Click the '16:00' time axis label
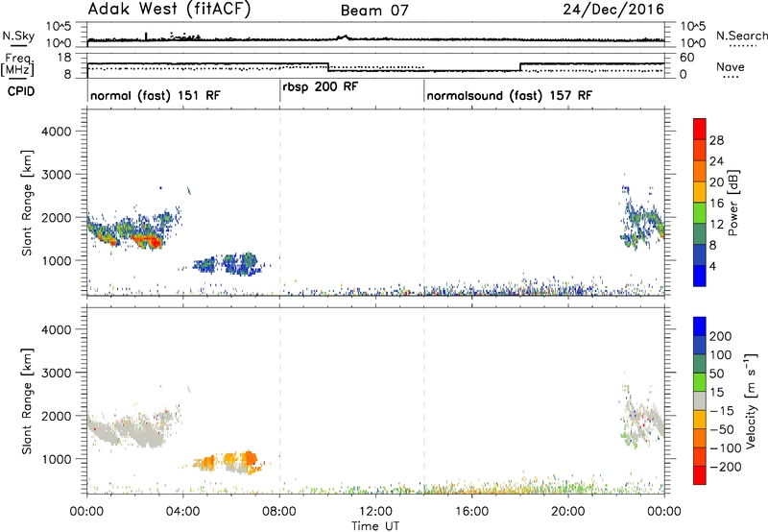The height and width of the screenshot is (532, 768). pos(471,512)
